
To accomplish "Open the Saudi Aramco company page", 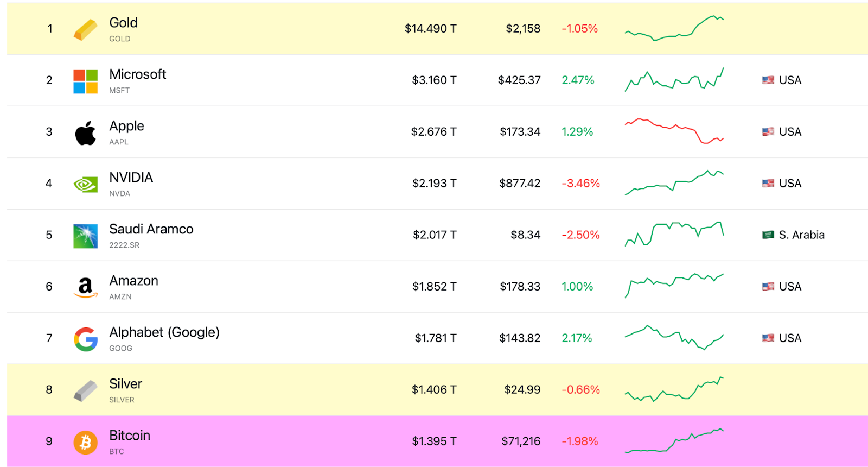I will pyautogui.click(x=151, y=229).
